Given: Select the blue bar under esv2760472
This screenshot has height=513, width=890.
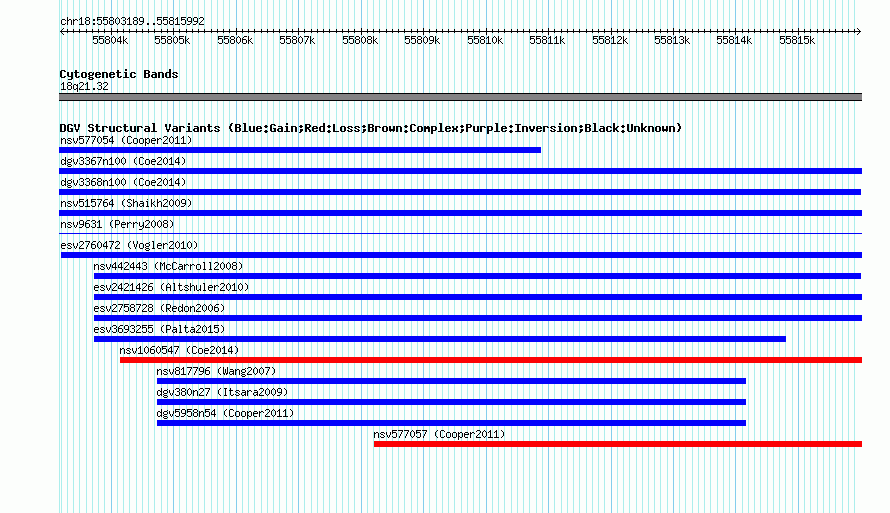Looking at the screenshot, I should 461,255.
